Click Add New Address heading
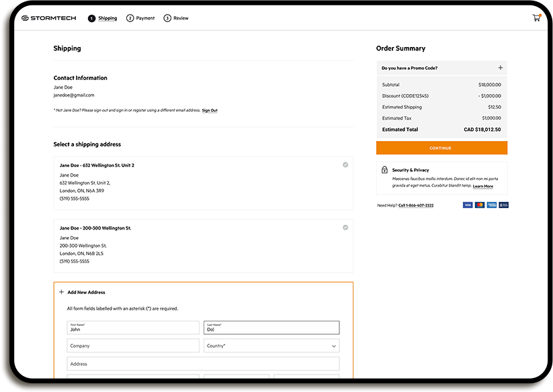 (86, 293)
